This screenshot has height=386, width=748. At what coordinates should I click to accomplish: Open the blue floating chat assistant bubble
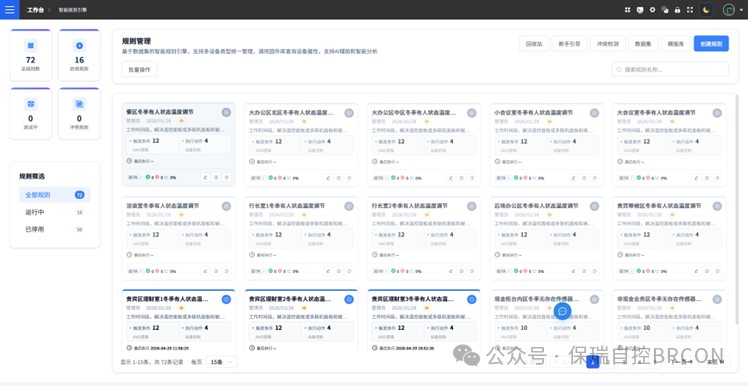562,311
